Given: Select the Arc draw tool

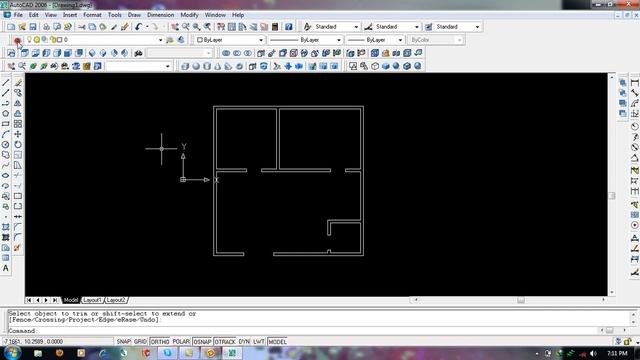Looking at the screenshot, I should pos(6,134).
